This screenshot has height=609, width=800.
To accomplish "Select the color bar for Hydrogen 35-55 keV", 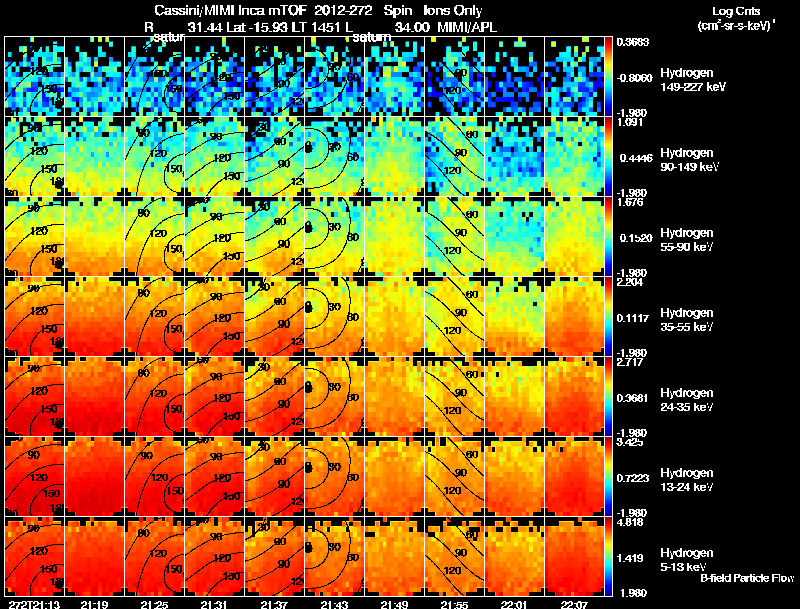I will (609, 317).
